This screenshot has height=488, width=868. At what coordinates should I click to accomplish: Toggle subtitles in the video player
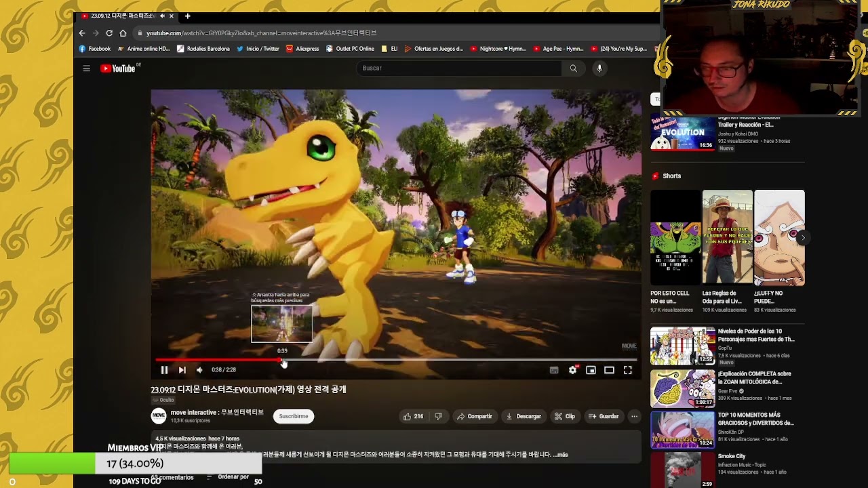point(554,370)
